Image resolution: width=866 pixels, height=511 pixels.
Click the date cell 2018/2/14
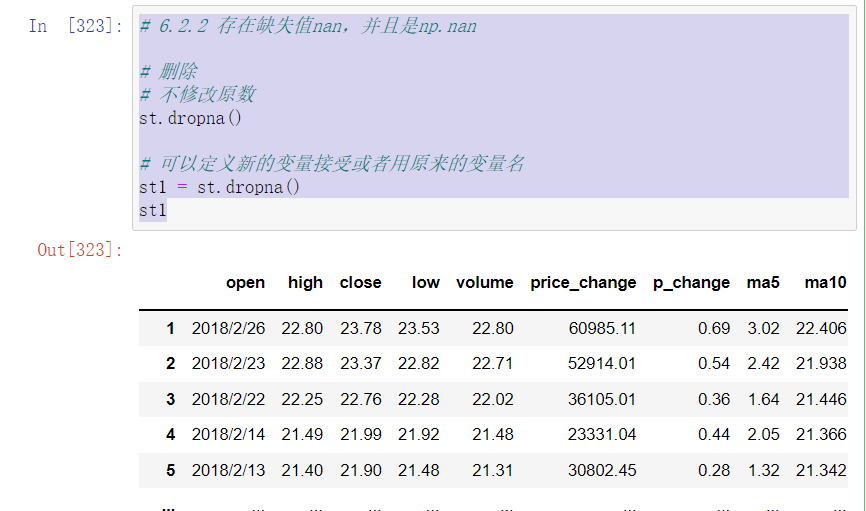coord(229,435)
